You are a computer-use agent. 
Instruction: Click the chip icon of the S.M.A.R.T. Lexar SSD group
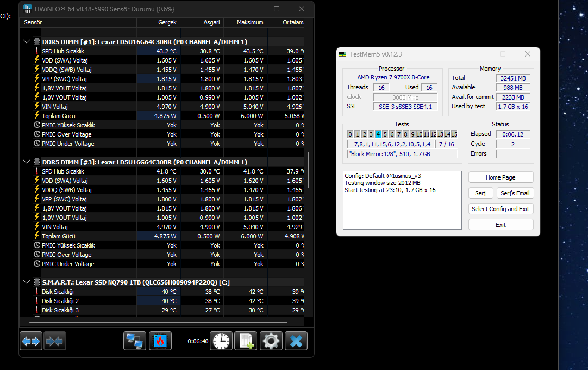tap(37, 282)
